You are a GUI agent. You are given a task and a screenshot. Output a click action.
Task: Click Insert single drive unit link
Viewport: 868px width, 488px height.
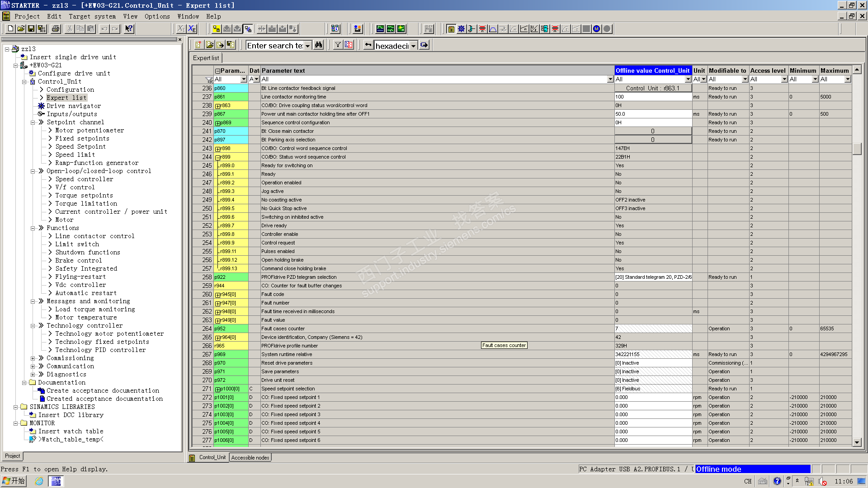73,57
